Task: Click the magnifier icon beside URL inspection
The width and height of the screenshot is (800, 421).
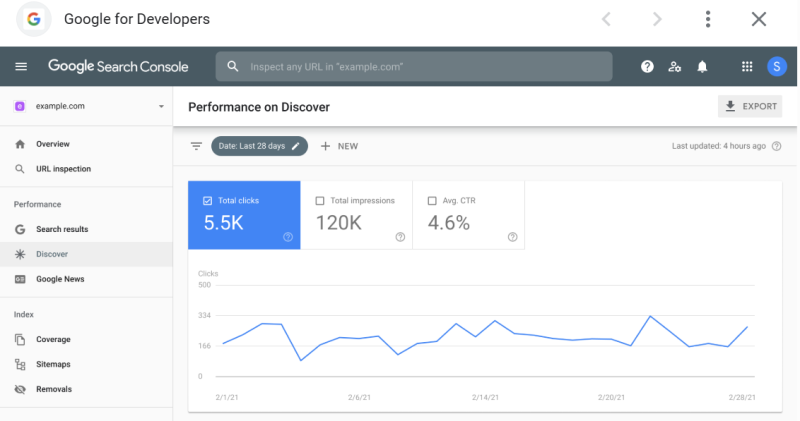Action: coord(19,169)
